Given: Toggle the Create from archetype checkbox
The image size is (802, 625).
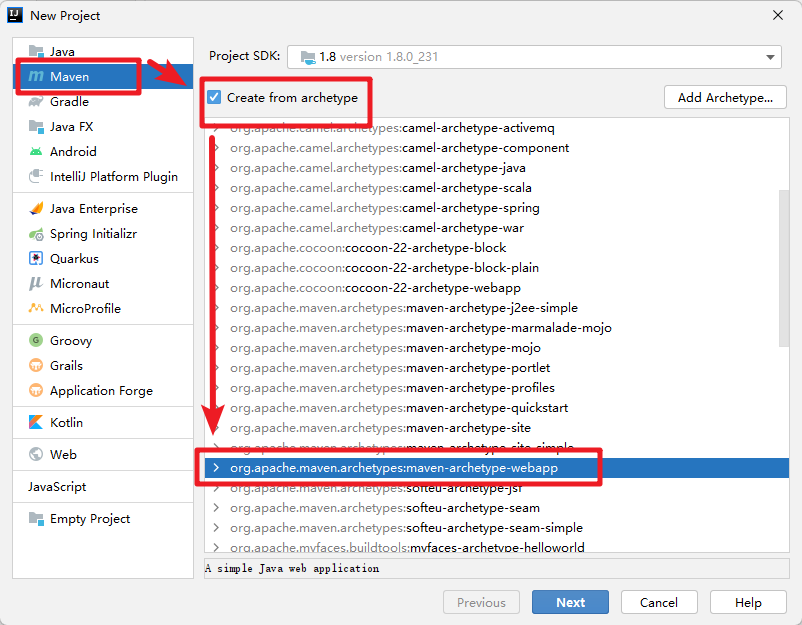Looking at the screenshot, I should pyautogui.click(x=214, y=97).
